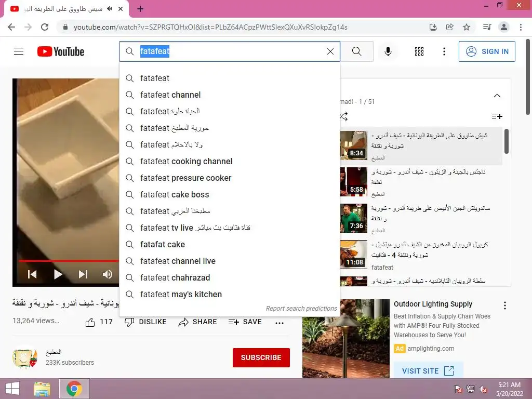Select the plain 'fatafeat' suggestion
This screenshot has width=532, height=399.
click(x=229, y=78)
